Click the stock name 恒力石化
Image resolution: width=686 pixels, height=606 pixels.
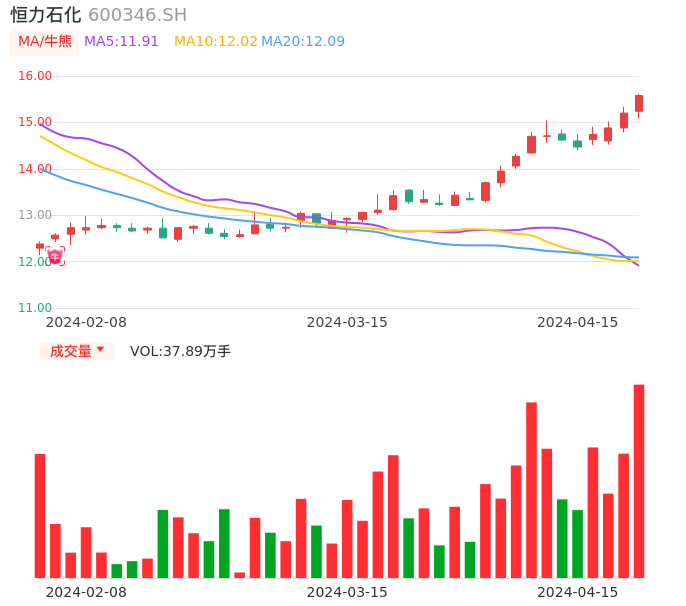(46, 15)
